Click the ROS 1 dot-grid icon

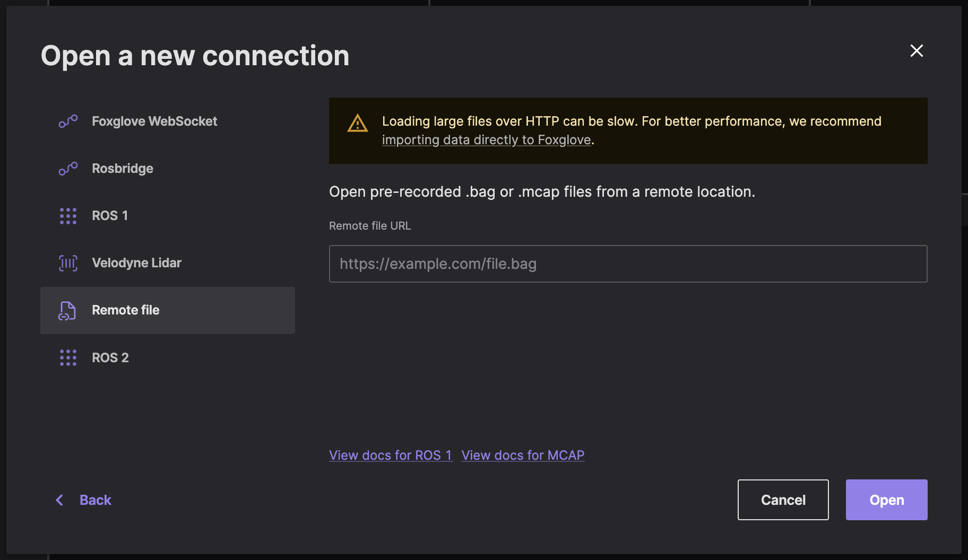pyautogui.click(x=68, y=216)
